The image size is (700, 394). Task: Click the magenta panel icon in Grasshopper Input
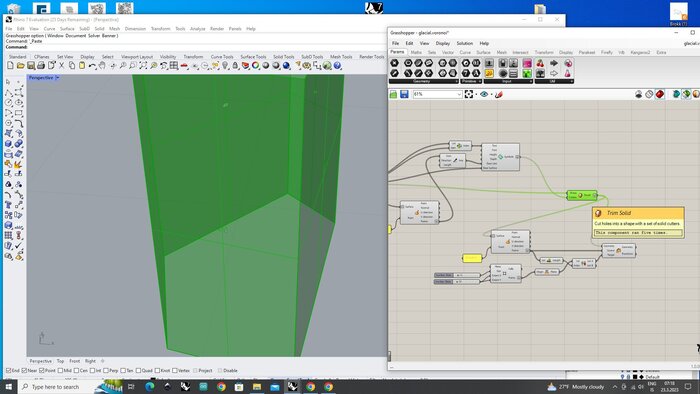(x=527, y=63)
